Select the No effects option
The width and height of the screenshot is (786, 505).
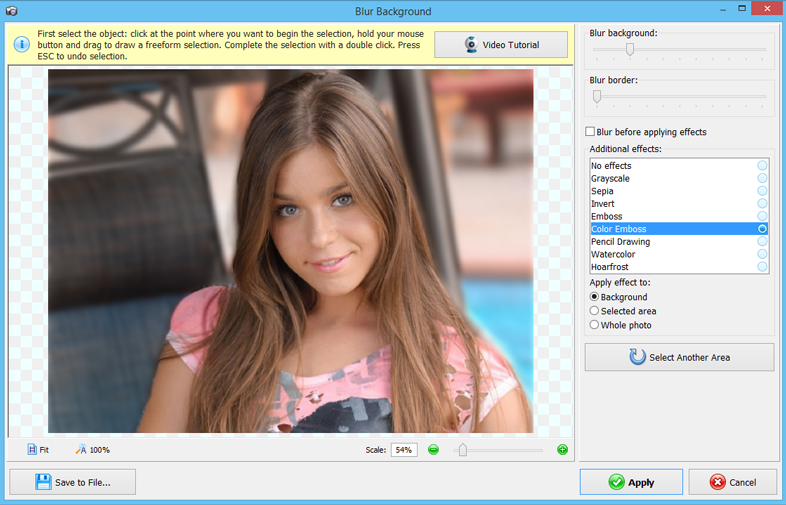pos(679,165)
